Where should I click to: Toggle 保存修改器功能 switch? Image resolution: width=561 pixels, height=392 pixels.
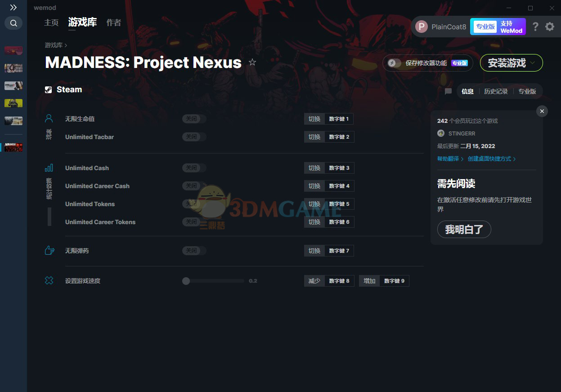pyautogui.click(x=395, y=63)
